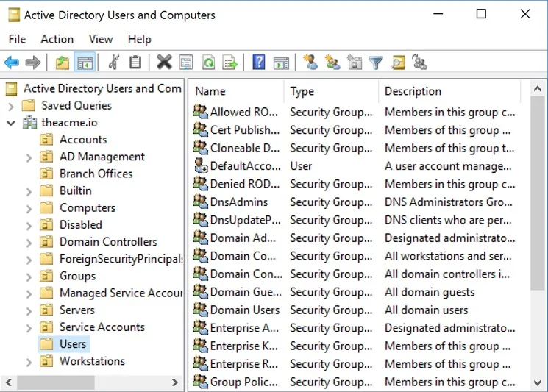The image size is (548, 392).
Task: Select the Domain Controllers container
Action: click(x=108, y=242)
